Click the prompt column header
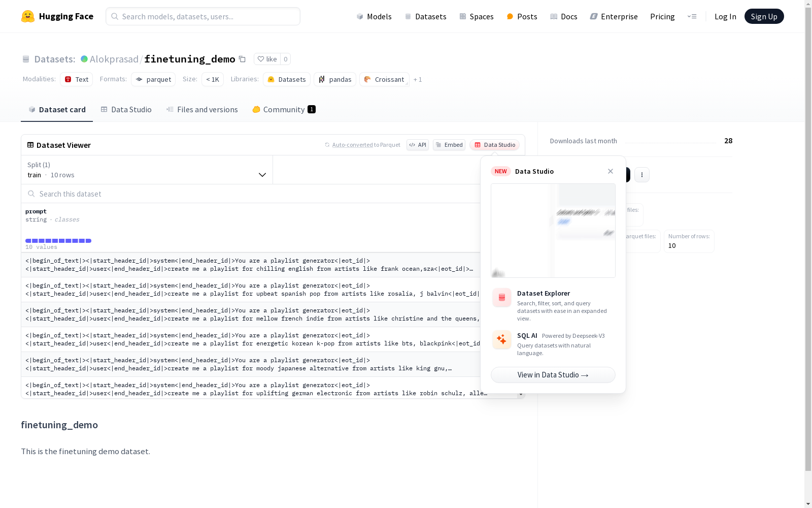This screenshot has width=812, height=508. 36,211
